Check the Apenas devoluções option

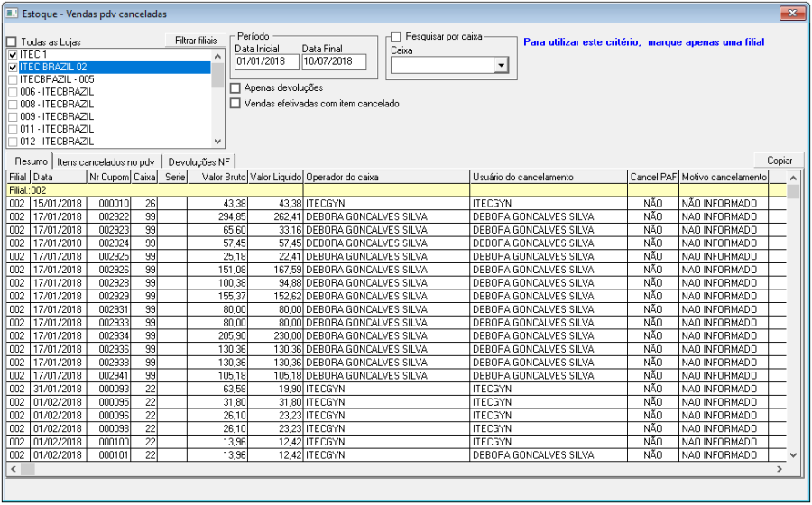[235, 88]
